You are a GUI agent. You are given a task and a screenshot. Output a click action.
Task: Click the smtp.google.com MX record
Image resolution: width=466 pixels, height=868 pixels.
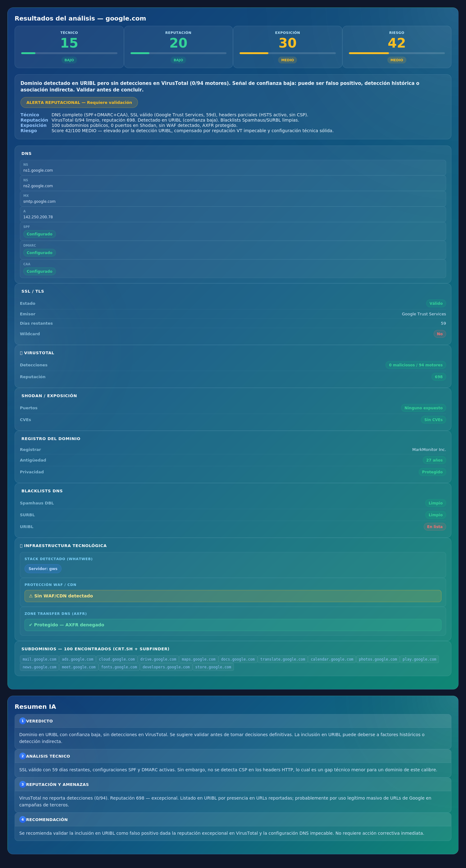tap(233, 198)
